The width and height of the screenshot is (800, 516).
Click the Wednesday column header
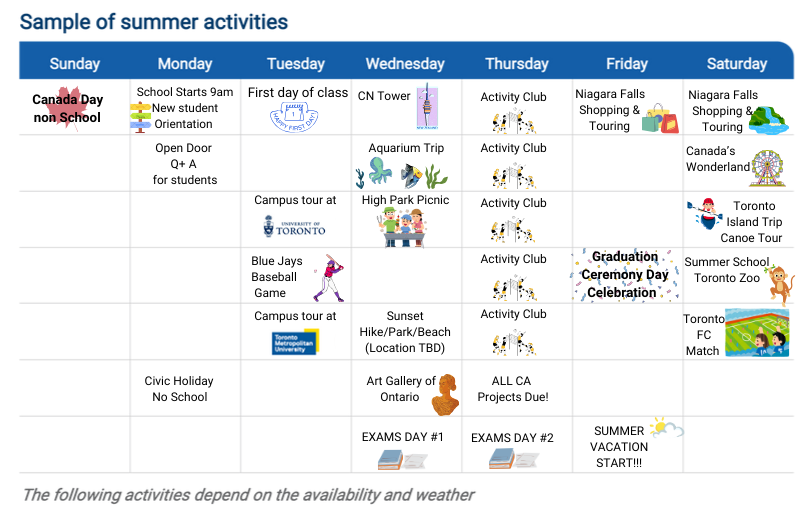pos(405,64)
